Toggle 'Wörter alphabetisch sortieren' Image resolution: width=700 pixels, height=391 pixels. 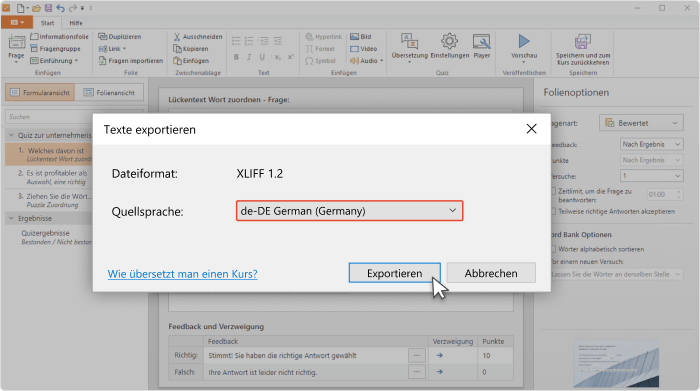(554, 249)
